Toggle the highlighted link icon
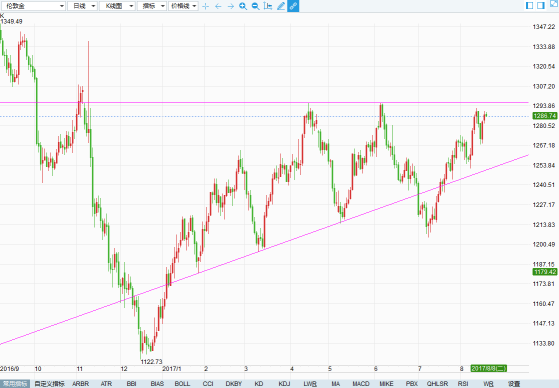Image resolution: width=559 pixels, height=388 pixels. click(x=293, y=6)
